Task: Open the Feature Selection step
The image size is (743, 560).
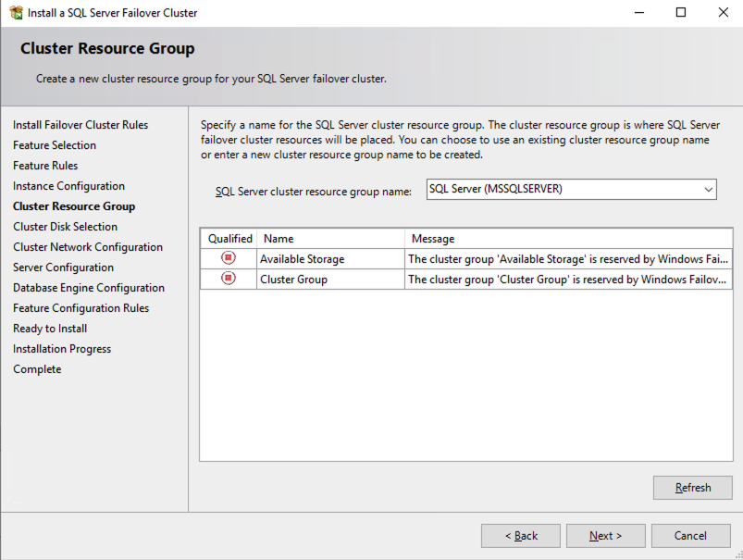Action: (x=55, y=145)
